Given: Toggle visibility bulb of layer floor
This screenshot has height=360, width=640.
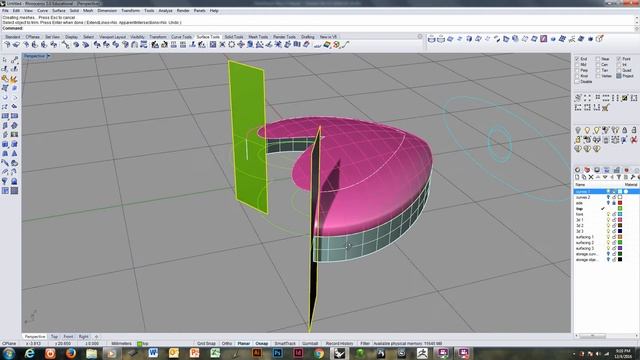Looking at the screenshot, I should 608,214.
